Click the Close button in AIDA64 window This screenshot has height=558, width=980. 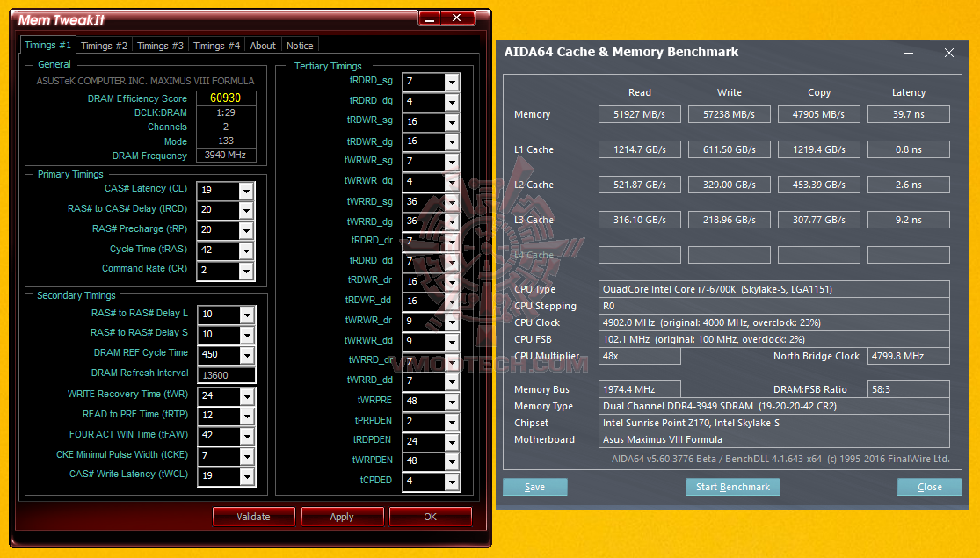point(929,487)
